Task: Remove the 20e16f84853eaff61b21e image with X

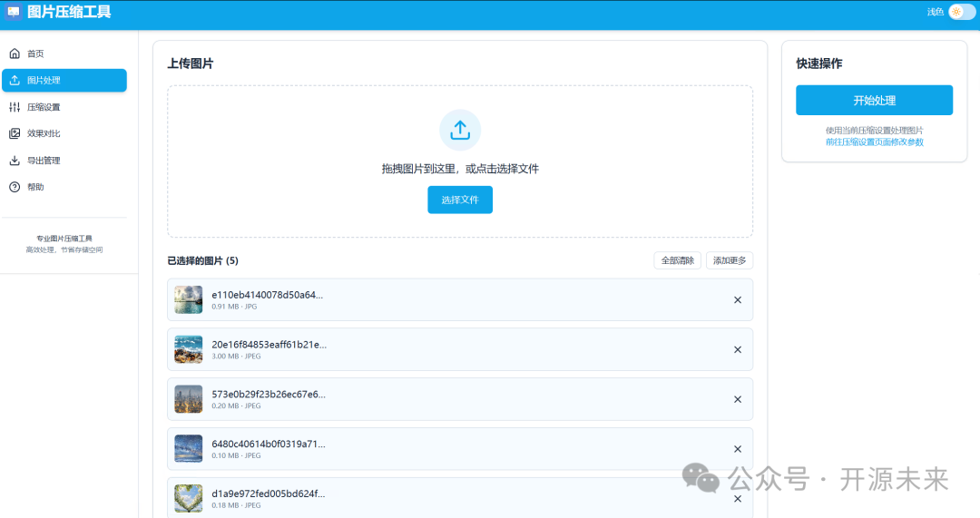Action: [737, 350]
